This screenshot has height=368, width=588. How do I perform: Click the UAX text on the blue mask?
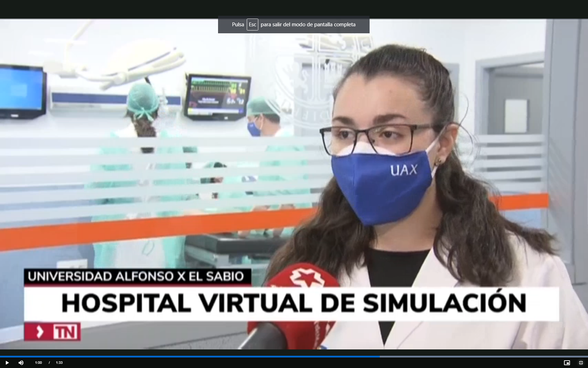point(404,170)
